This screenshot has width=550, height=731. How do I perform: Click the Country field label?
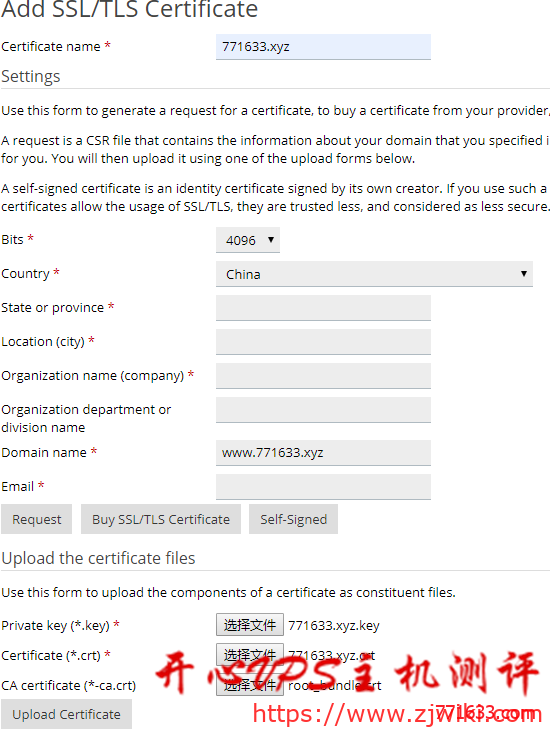click(25, 274)
